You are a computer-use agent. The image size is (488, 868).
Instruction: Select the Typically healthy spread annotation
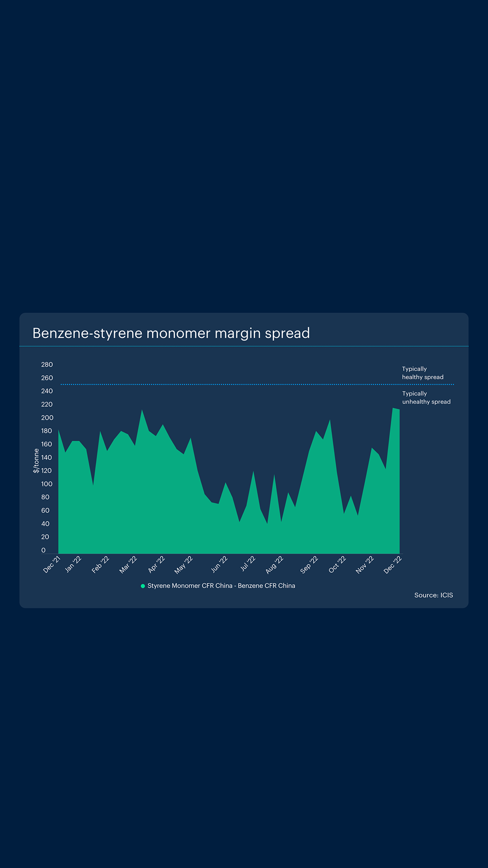click(x=422, y=373)
